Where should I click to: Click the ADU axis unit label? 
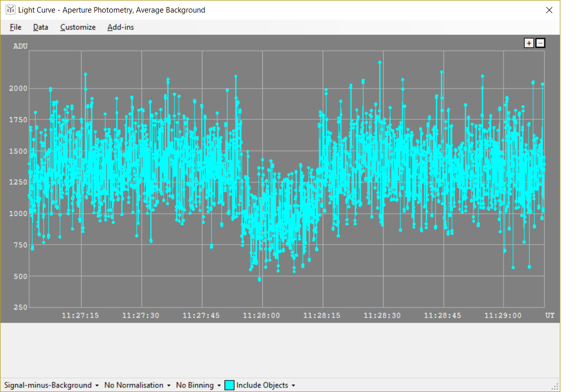pos(20,46)
